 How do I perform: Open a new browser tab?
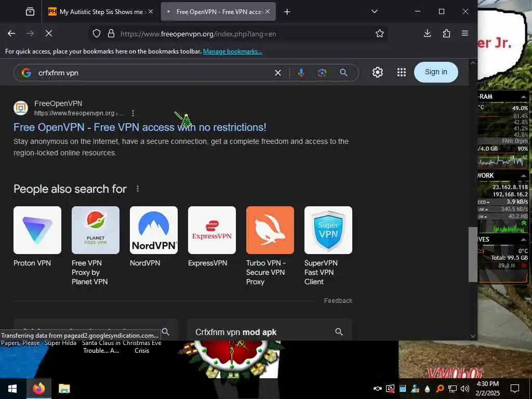click(287, 12)
